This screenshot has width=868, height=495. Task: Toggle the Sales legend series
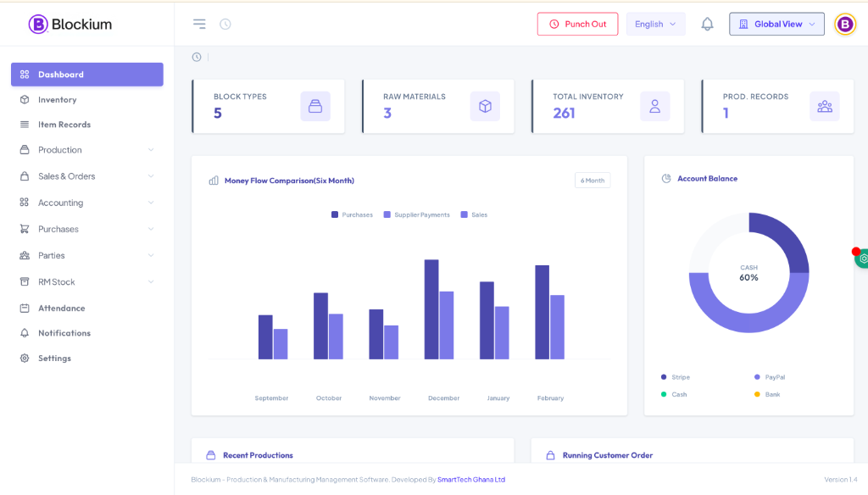[474, 214]
